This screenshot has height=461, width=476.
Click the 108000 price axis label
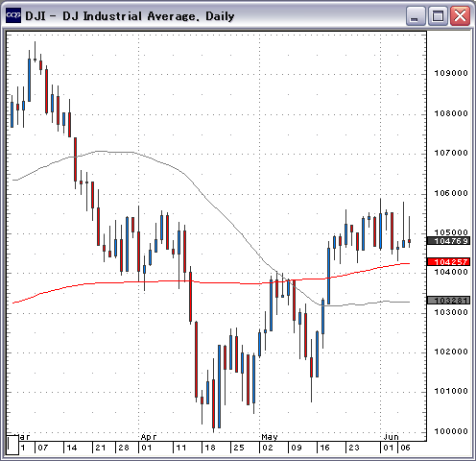click(x=451, y=113)
